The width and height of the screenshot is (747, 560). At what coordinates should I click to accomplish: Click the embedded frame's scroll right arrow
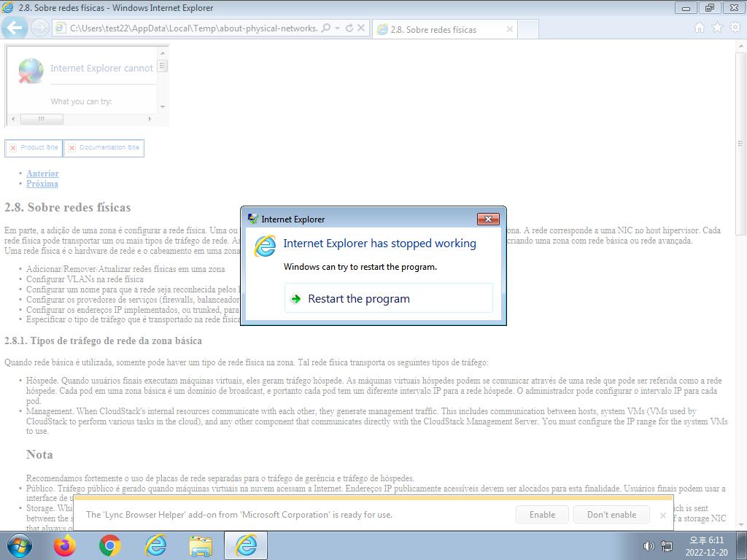(150, 119)
